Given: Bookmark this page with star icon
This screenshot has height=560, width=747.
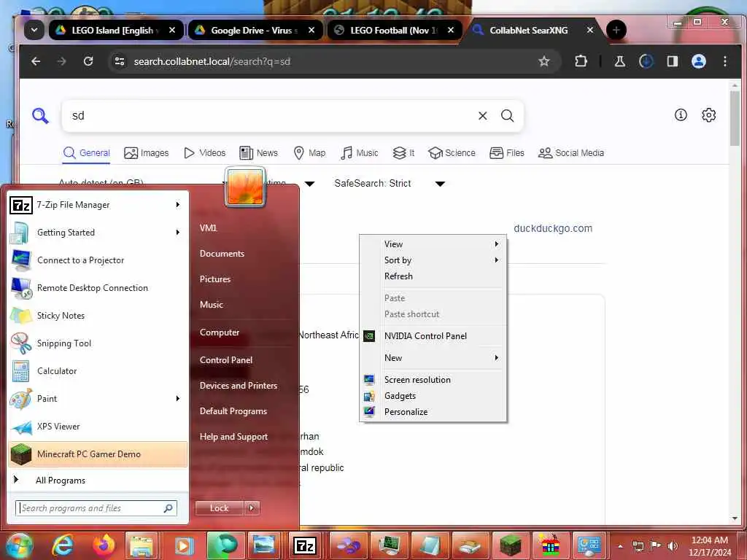Looking at the screenshot, I should 543,61.
